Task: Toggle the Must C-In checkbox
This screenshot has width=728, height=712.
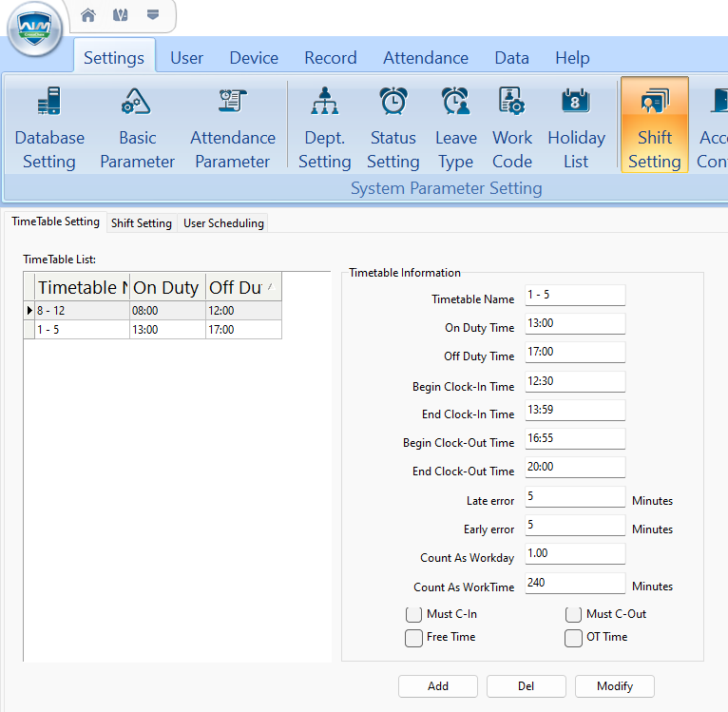Action: coord(413,614)
